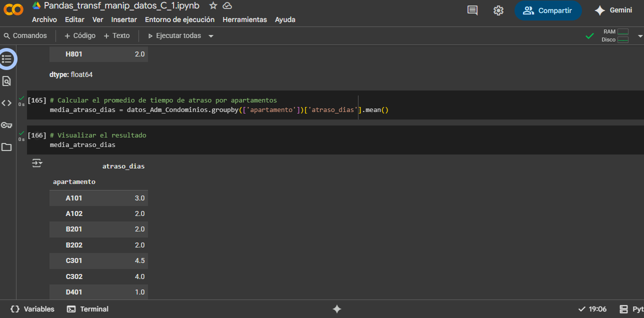Click the comment line in cell 165
This screenshot has width=644, height=318.
coord(163,100)
